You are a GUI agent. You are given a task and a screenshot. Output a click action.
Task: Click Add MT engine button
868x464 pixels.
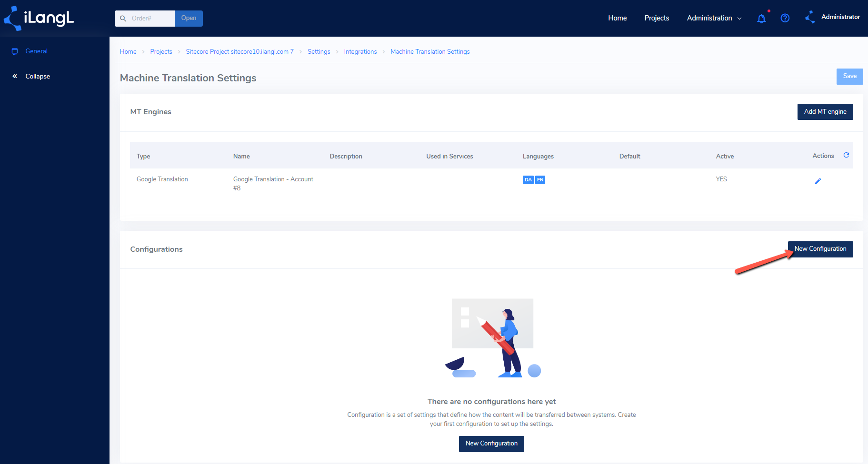(825, 112)
